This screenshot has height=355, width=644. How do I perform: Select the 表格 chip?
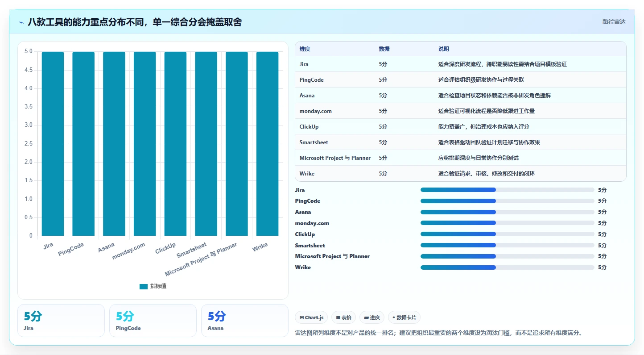click(x=343, y=317)
